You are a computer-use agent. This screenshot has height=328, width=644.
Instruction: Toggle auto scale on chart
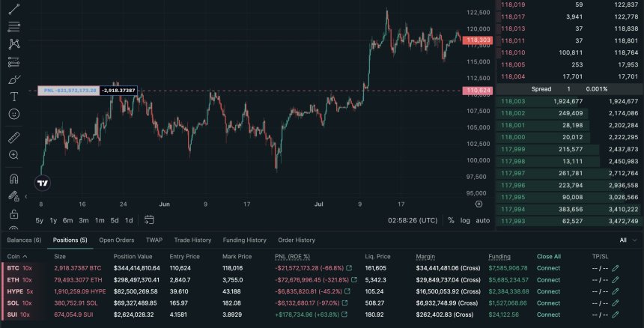point(483,220)
